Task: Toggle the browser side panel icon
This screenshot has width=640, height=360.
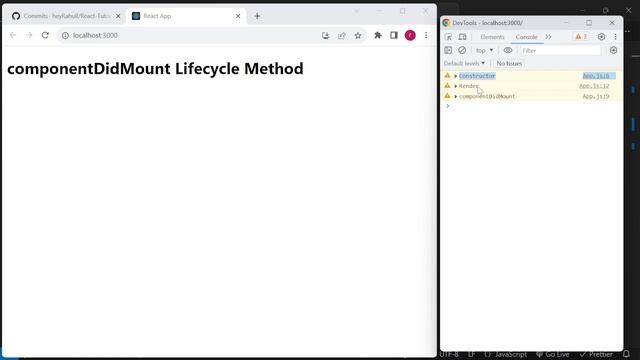Action: [394, 36]
